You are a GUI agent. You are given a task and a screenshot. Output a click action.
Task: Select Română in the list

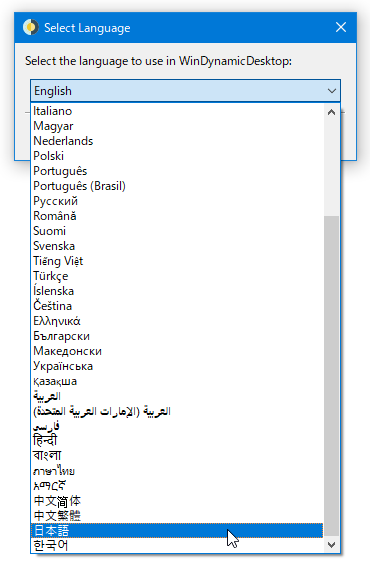click(177, 216)
